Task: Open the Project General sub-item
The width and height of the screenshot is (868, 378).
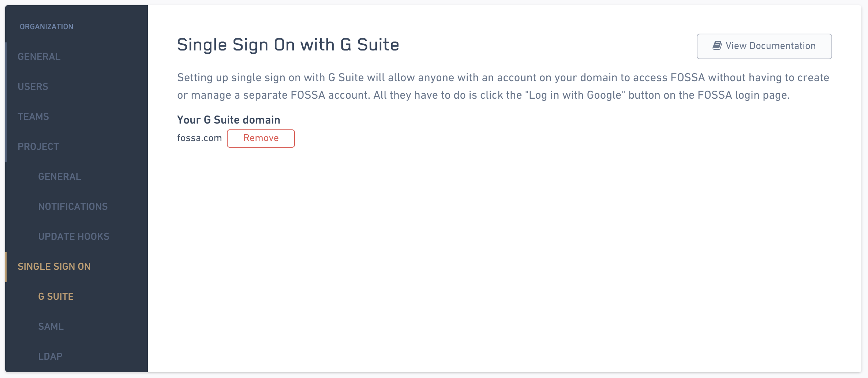Action: pos(60,177)
